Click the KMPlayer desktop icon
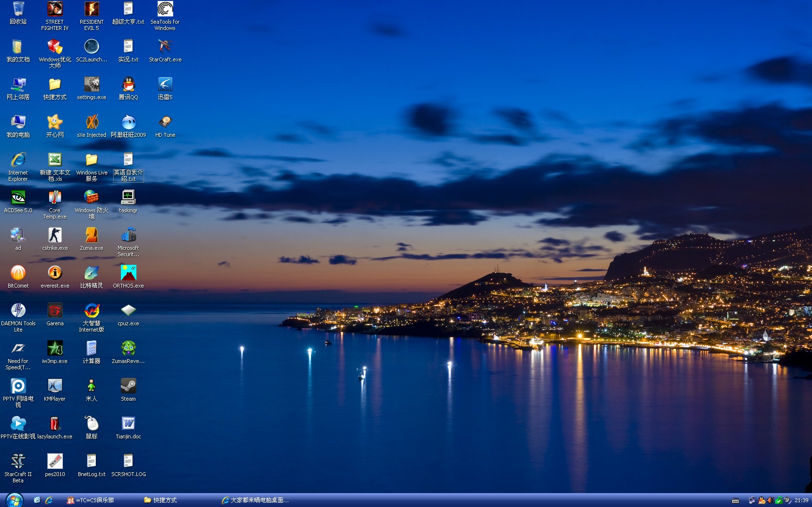 [55, 390]
